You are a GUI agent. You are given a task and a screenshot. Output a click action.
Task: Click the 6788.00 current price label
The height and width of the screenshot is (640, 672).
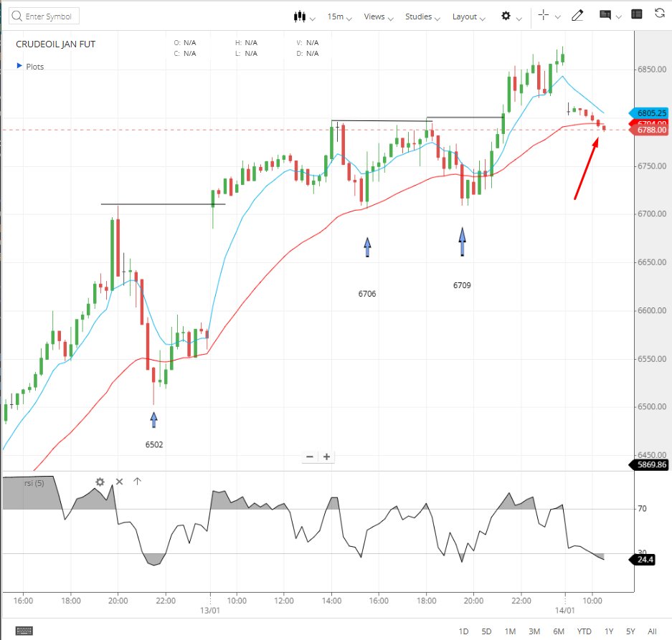click(649, 130)
